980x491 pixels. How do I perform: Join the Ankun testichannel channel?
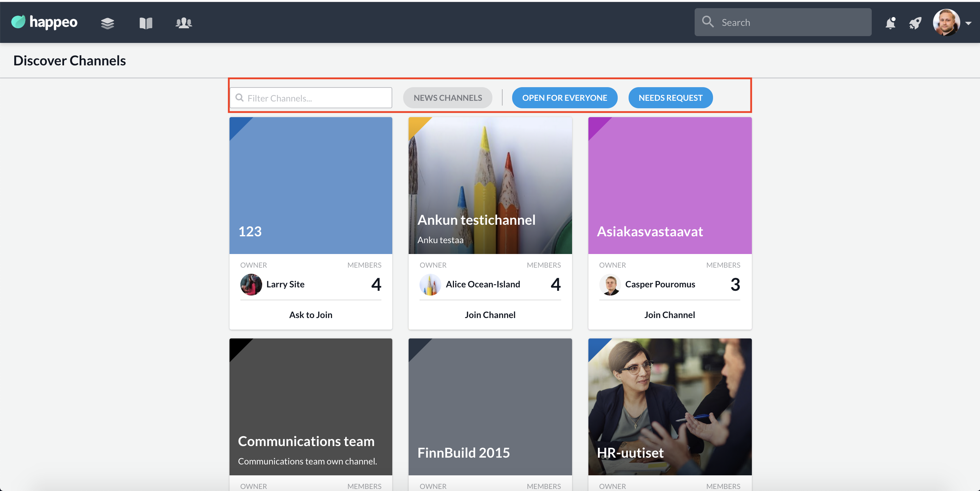(x=490, y=315)
